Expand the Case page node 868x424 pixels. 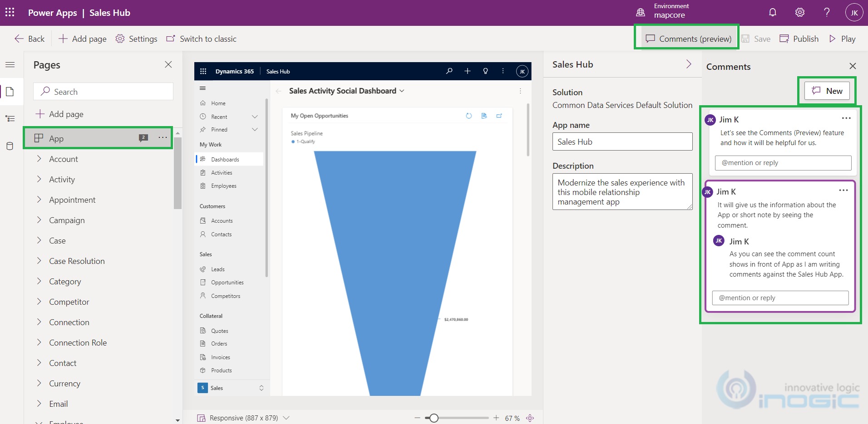pos(39,240)
